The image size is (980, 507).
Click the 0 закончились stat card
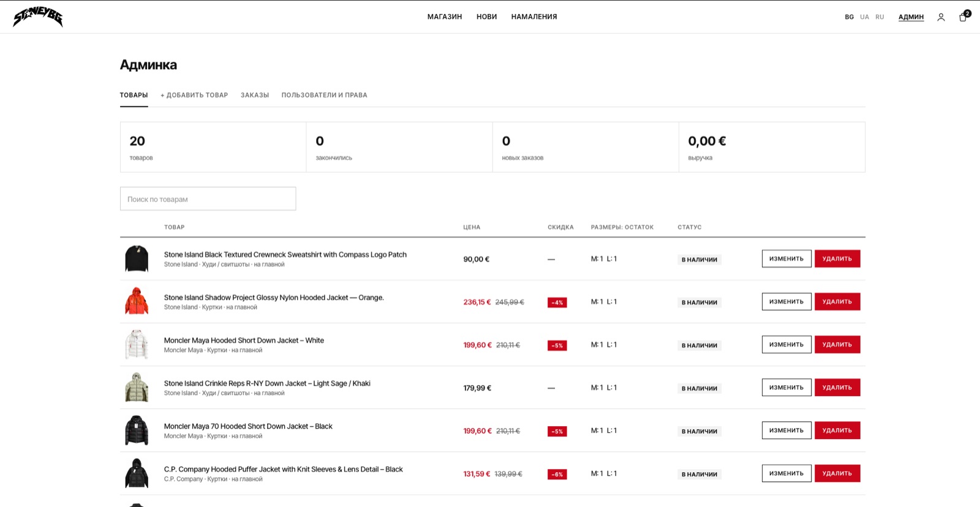(x=399, y=147)
